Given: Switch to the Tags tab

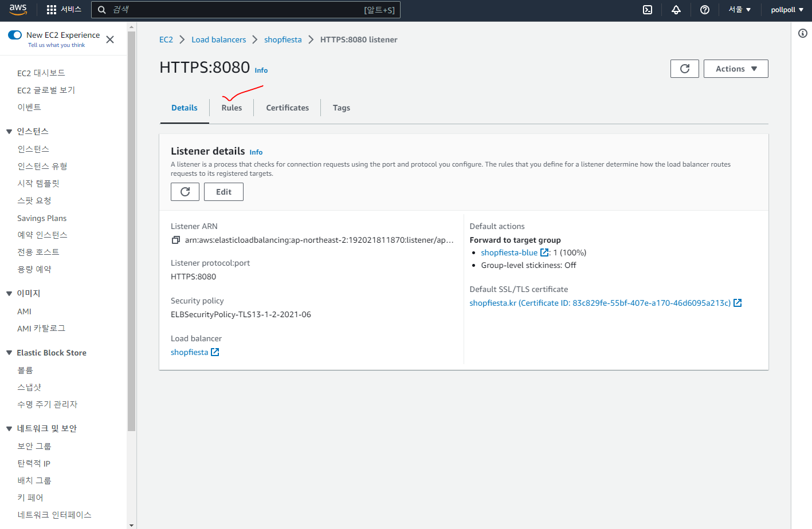Looking at the screenshot, I should click(342, 108).
